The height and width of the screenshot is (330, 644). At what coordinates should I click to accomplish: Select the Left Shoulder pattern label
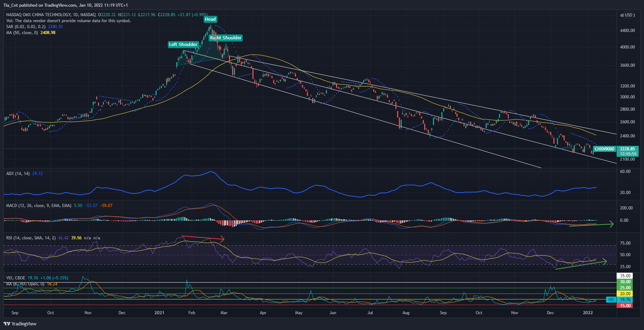click(x=183, y=44)
